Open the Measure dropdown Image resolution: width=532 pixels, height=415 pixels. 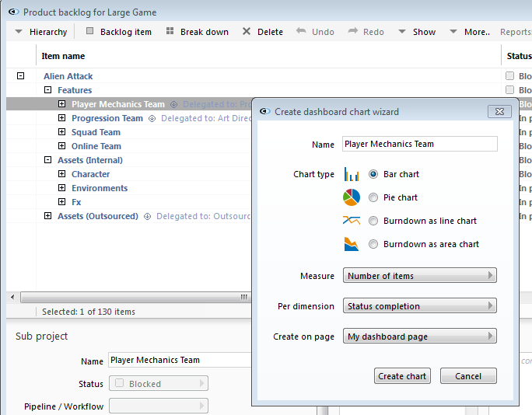pos(419,276)
